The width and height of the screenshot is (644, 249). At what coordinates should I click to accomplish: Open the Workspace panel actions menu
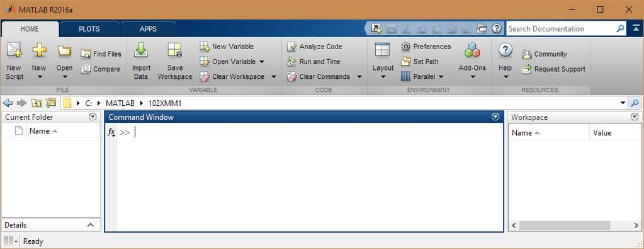pyautogui.click(x=634, y=117)
